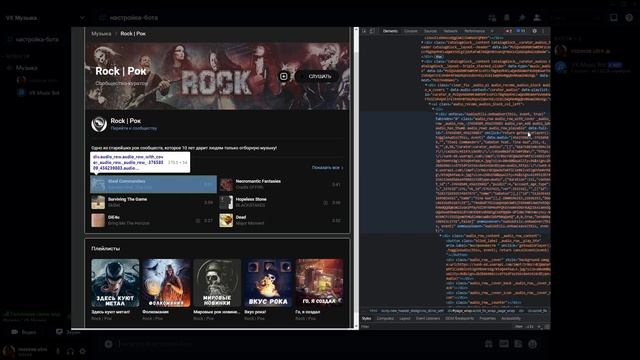Viewport: 640px width, 360px height.
Task: Toggle the DevTools device toolbar icon
Action: [x=372, y=31]
